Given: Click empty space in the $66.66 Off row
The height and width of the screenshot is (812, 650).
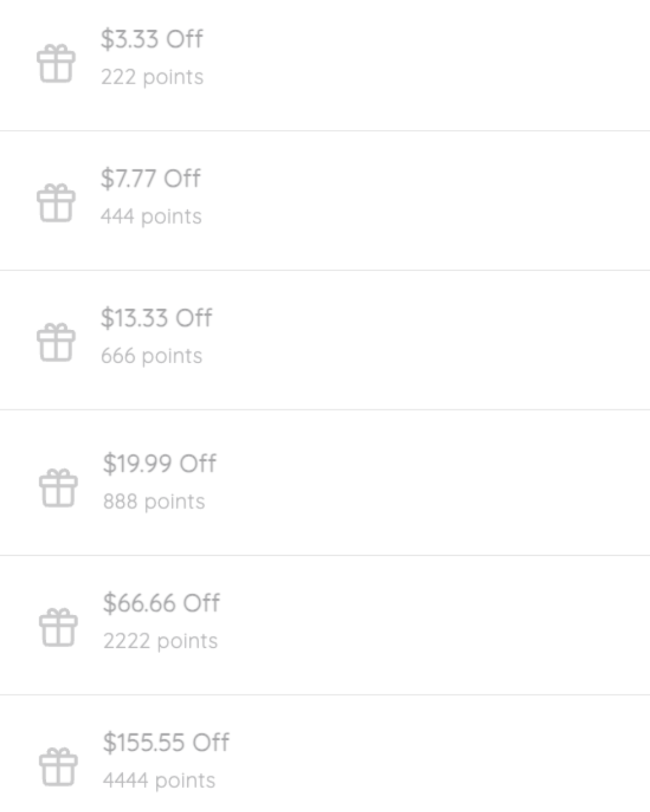Looking at the screenshot, I should pyautogui.click(x=421, y=625).
